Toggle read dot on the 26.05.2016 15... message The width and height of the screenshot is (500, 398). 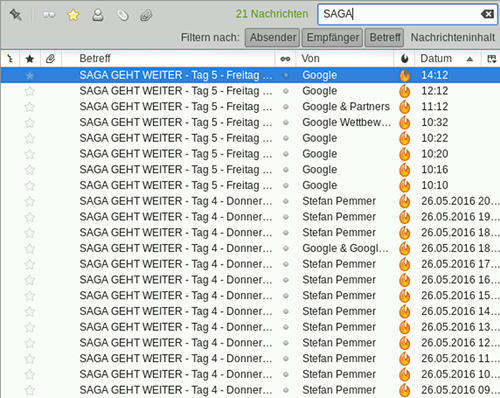(x=286, y=296)
